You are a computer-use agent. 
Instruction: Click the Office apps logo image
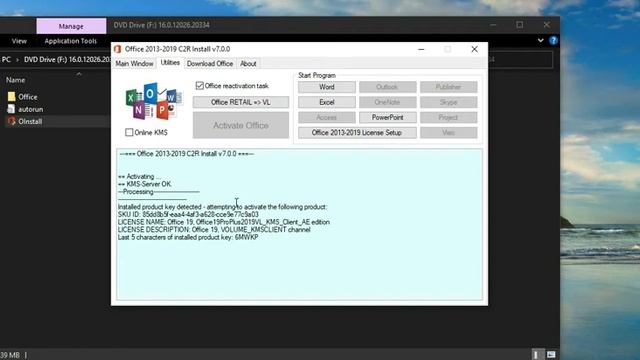coord(154,101)
